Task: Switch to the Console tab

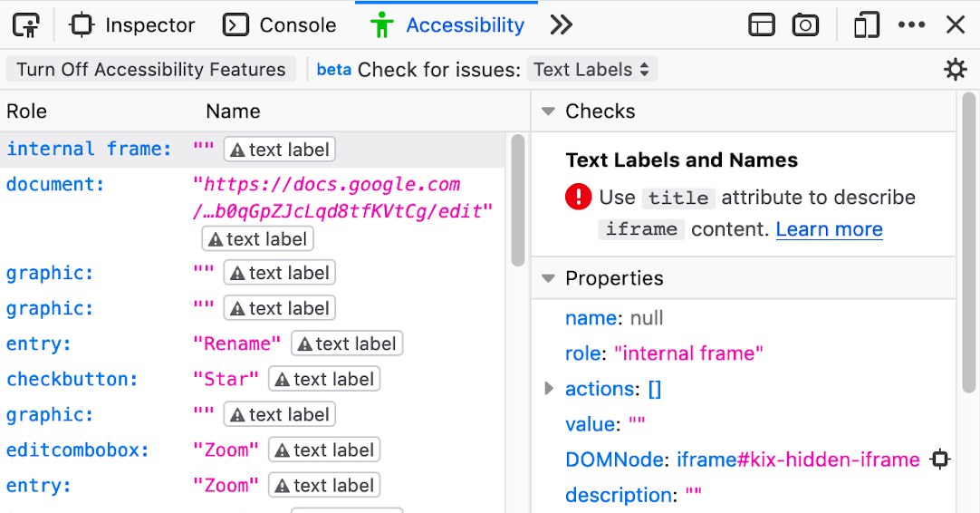Action: tap(279, 25)
